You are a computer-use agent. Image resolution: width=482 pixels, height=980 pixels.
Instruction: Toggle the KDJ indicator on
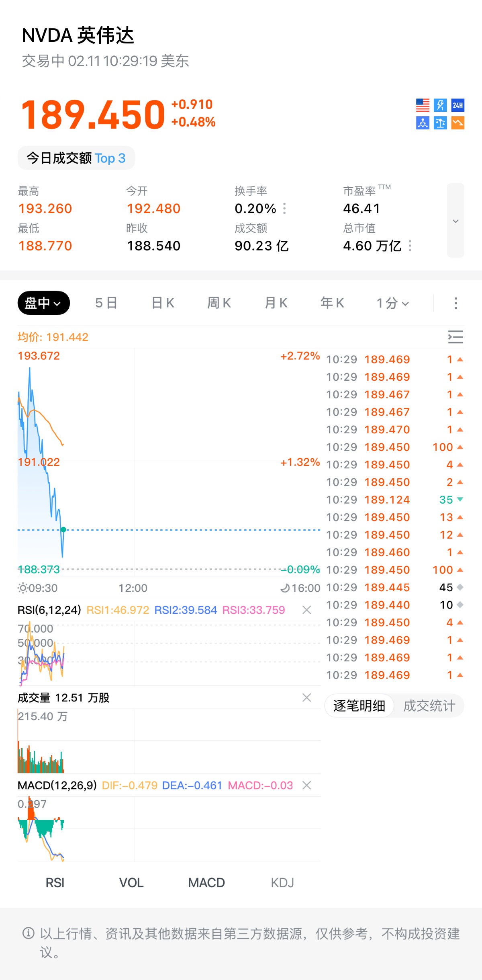282,883
